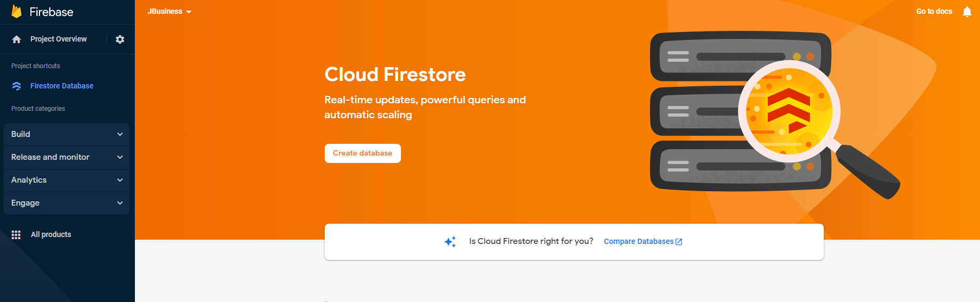Click the notifications bell icon
The height and width of the screenshot is (302, 980).
pyautogui.click(x=967, y=12)
